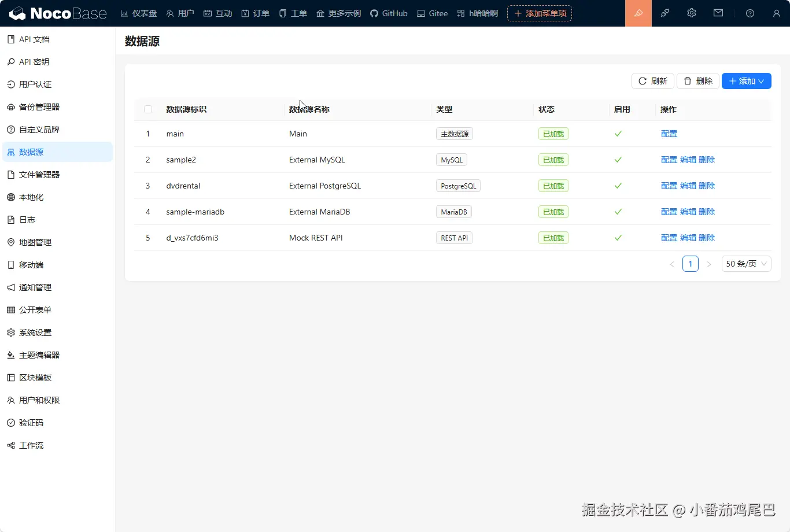Open the 订单 top menu item
The height and width of the screenshot is (532, 790).
pos(256,13)
